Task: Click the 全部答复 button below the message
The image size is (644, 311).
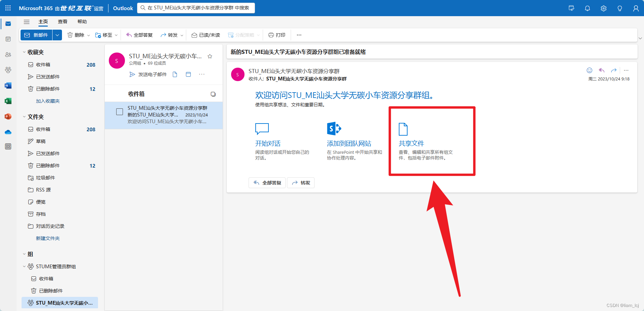Action: (x=267, y=183)
